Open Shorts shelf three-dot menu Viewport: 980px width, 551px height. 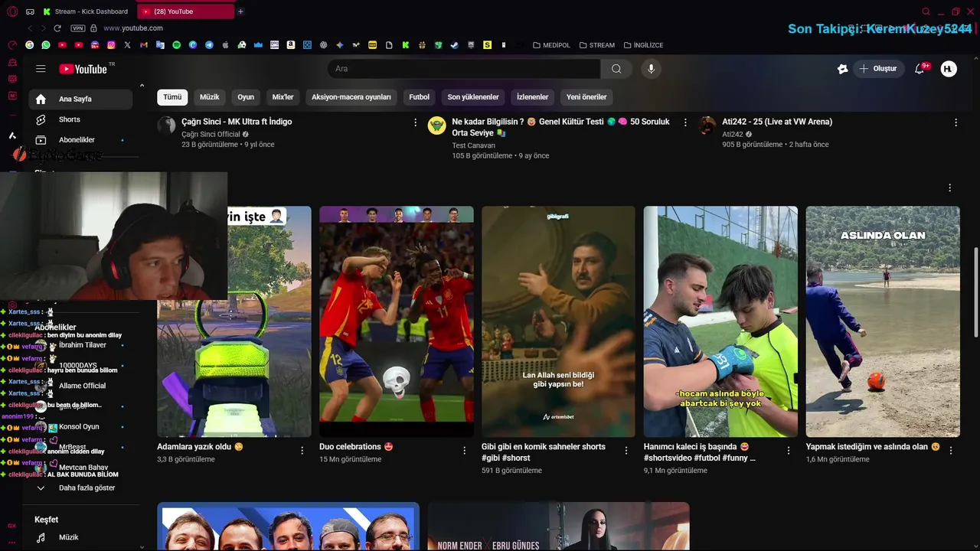[x=950, y=188]
